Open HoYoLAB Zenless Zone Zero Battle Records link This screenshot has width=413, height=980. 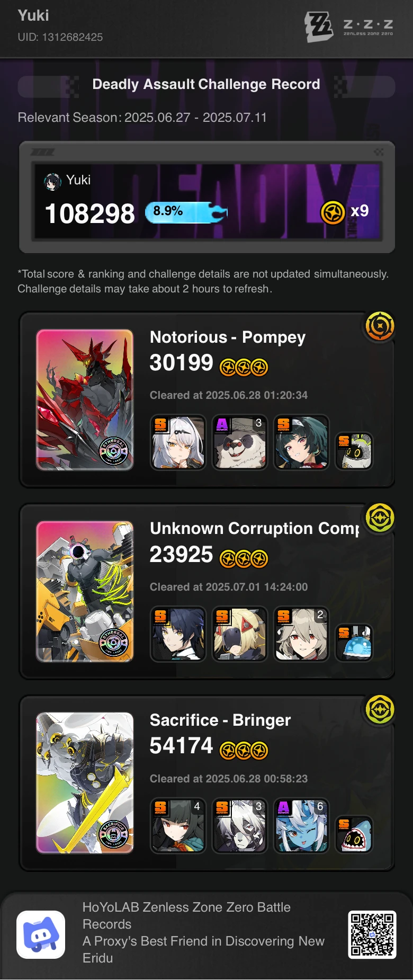click(186, 915)
